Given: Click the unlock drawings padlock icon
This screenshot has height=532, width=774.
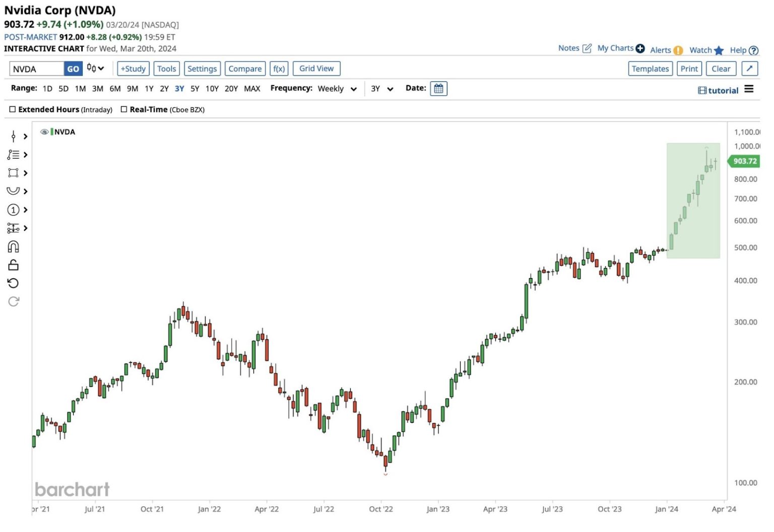Looking at the screenshot, I should coord(14,265).
